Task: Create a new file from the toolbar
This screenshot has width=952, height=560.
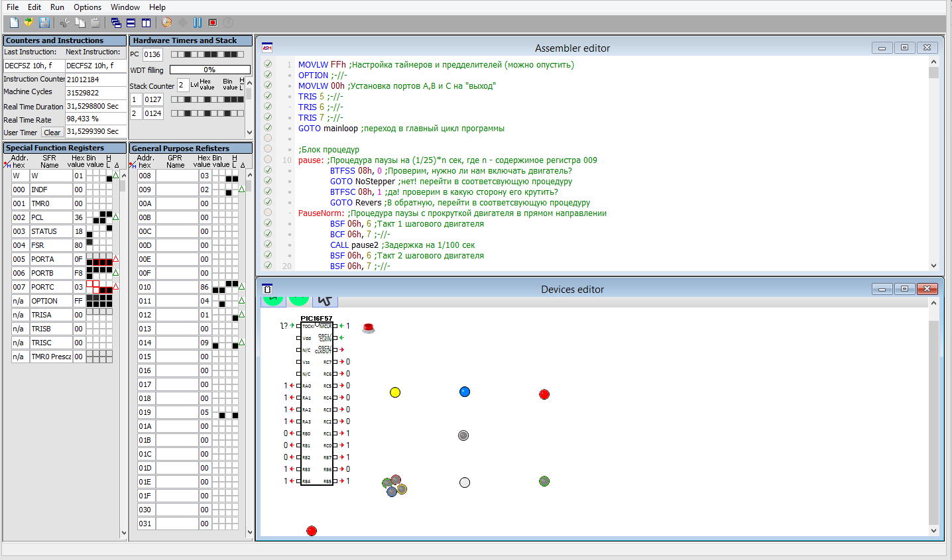Action: click(x=14, y=23)
